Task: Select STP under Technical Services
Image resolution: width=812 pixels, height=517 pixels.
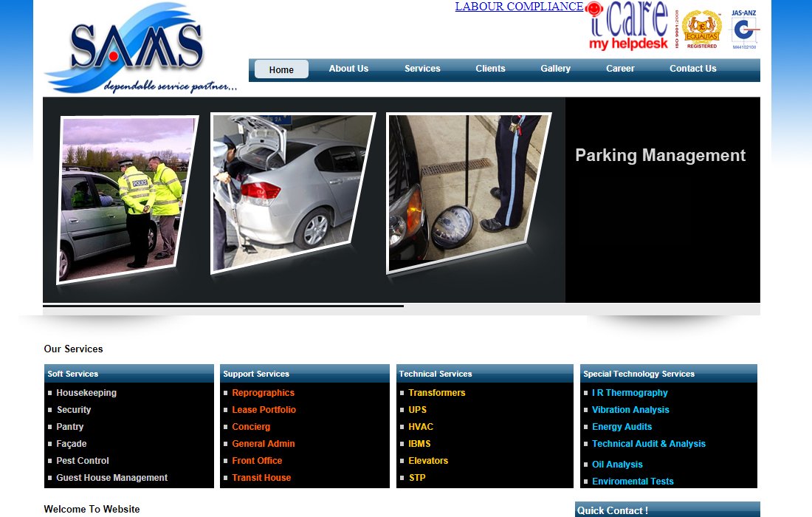Action: coord(417,478)
